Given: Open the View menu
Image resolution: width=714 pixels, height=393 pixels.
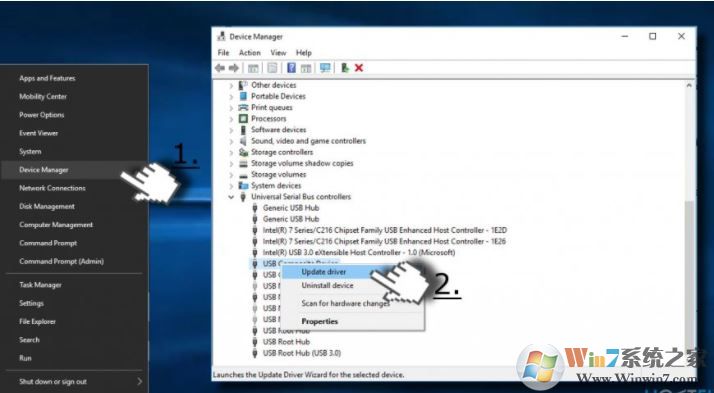Looking at the screenshot, I should (278, 53).
